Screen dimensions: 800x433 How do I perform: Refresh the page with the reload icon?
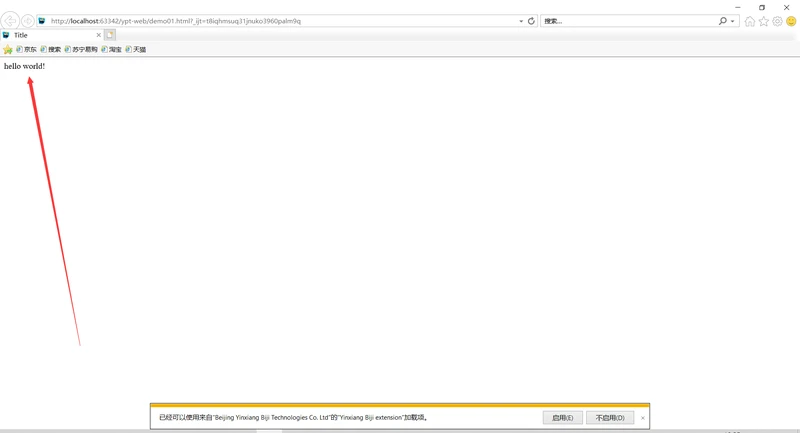531,21
